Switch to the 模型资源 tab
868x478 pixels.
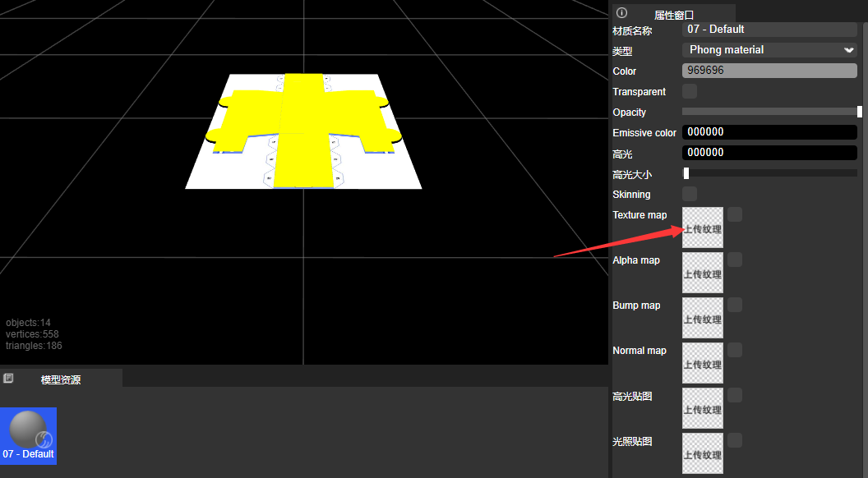pyautogui.click(x=61, y=379)
